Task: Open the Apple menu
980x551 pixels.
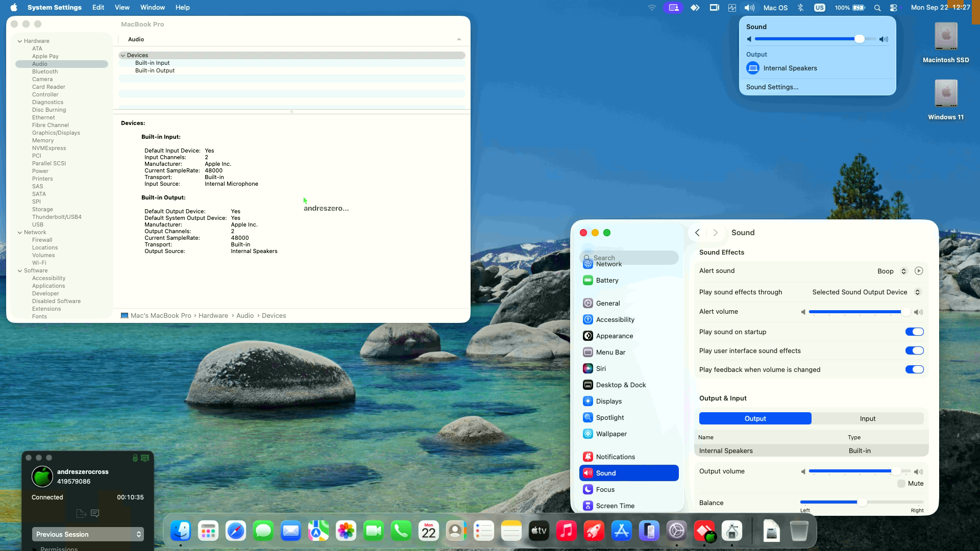Action: click(x=14, y=8)
